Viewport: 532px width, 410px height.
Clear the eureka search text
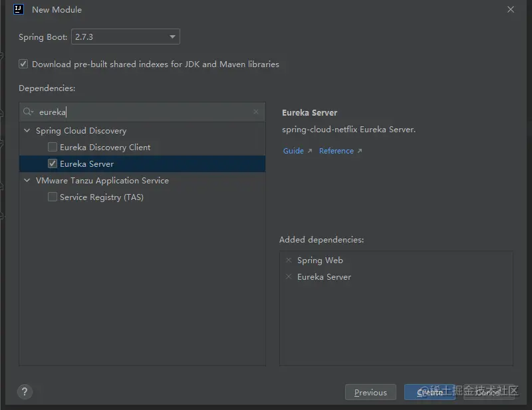pyautogui.click(x=256, y=112)
